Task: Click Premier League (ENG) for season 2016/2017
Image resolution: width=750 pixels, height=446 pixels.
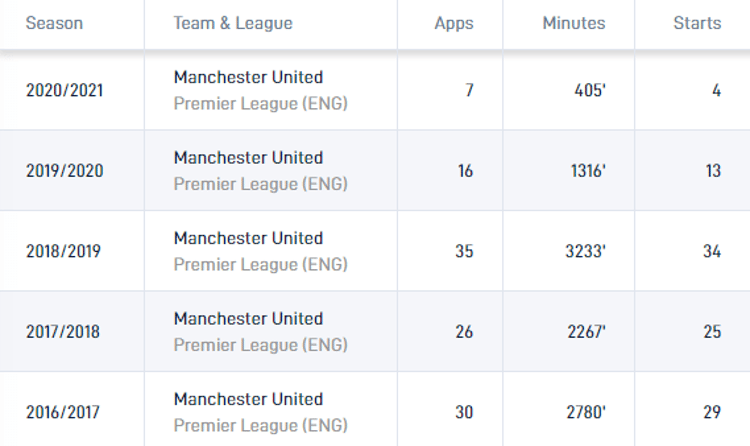Action: click(260, 425)
